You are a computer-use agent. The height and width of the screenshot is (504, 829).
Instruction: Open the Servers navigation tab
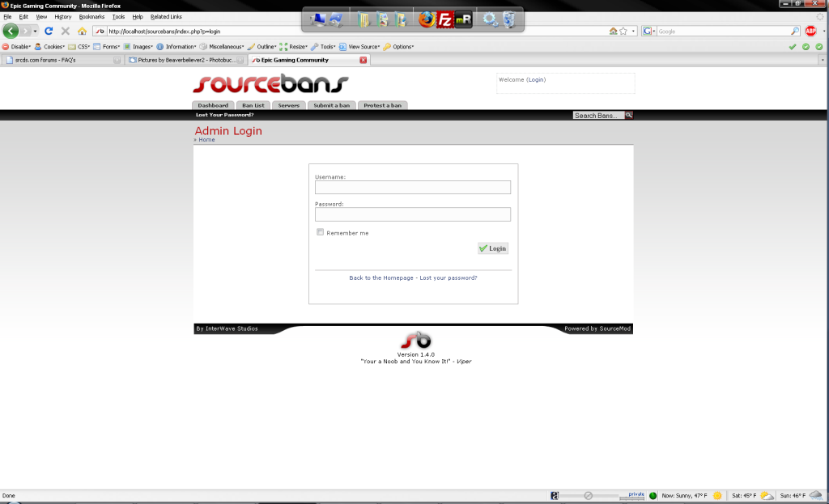(x=289, y=105)
